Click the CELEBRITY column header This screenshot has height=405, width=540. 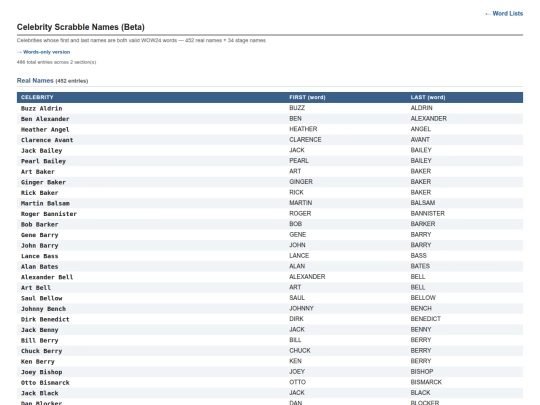(37, 97)
